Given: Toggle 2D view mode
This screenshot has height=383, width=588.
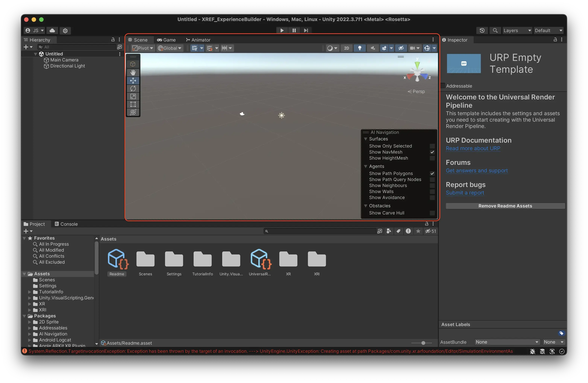Looking at the screenshot, I should pyautogui.click(x=346, y=48).
